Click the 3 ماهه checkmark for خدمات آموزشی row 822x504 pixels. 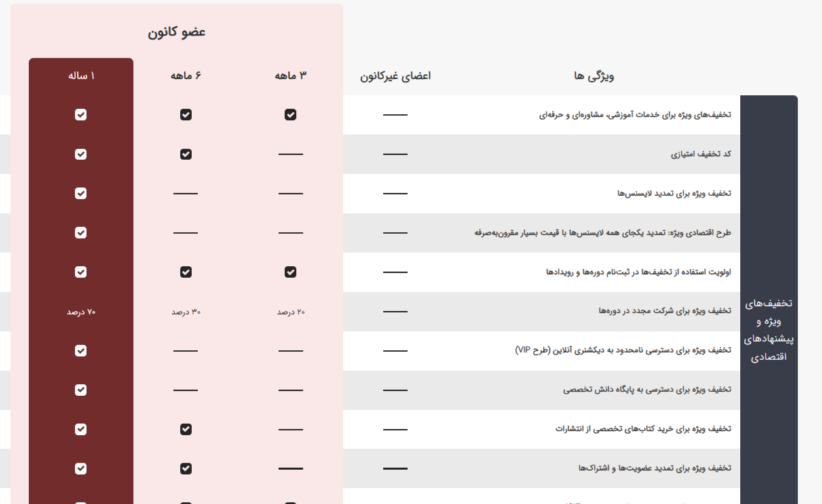pyautogui.click(x=291, y=115)
